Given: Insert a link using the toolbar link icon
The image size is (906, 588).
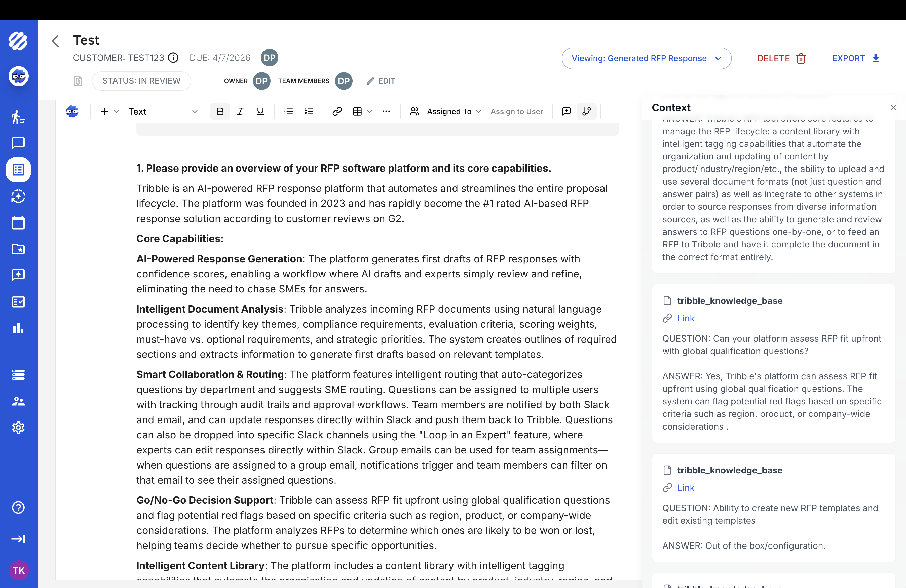Looking at the screenshot, I should point(337,111).
